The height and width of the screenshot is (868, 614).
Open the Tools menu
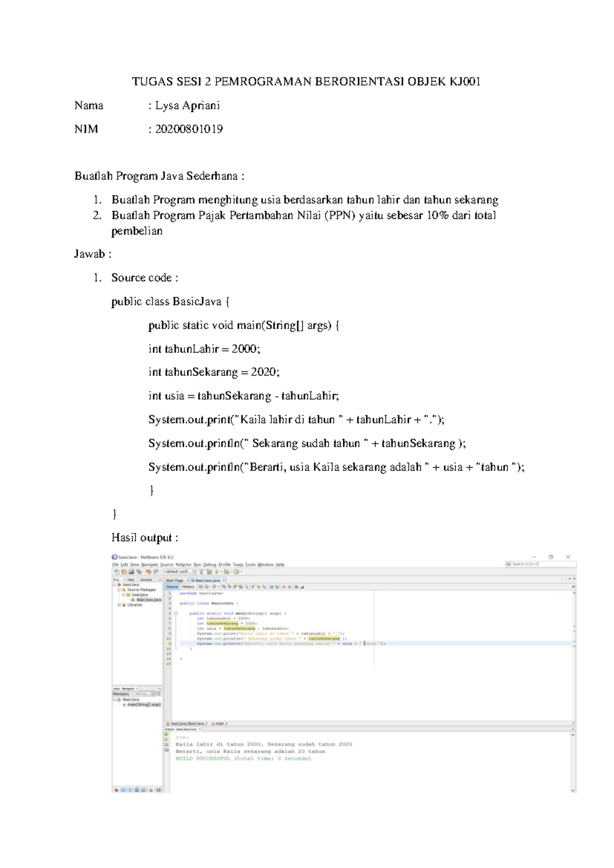pos(251,565)
